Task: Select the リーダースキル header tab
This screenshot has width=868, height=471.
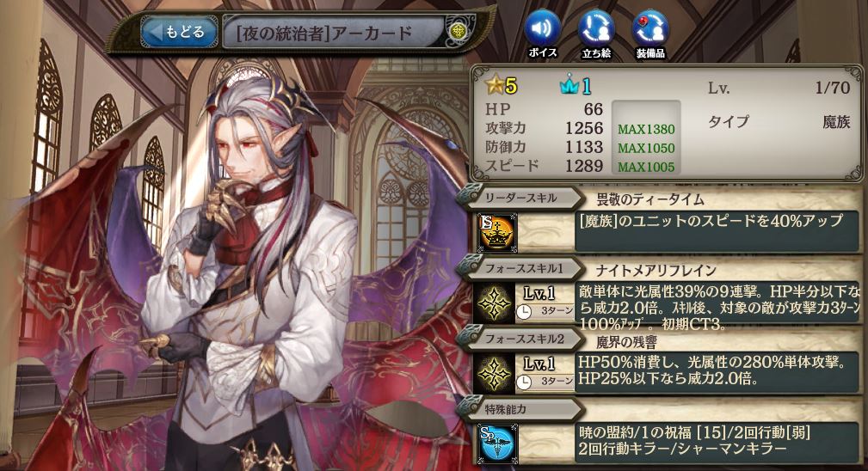Action: point(520,198)
